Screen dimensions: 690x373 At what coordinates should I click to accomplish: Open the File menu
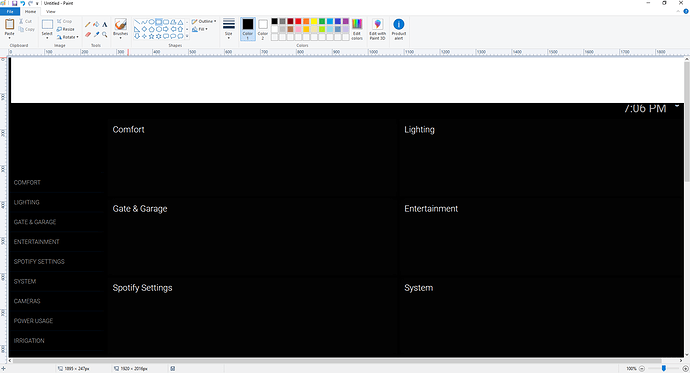[x=10, y=11]
